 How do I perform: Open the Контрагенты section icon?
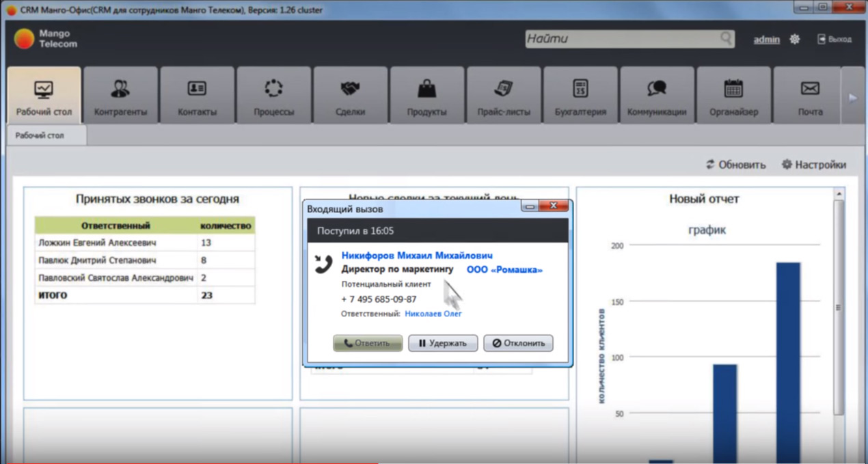tap(120, 89)
